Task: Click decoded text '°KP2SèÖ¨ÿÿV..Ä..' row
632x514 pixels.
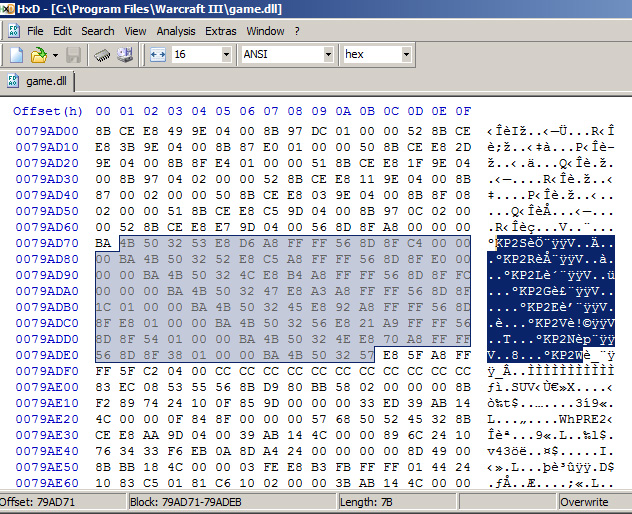Action: pyautogui.click(x=551, y=243)
